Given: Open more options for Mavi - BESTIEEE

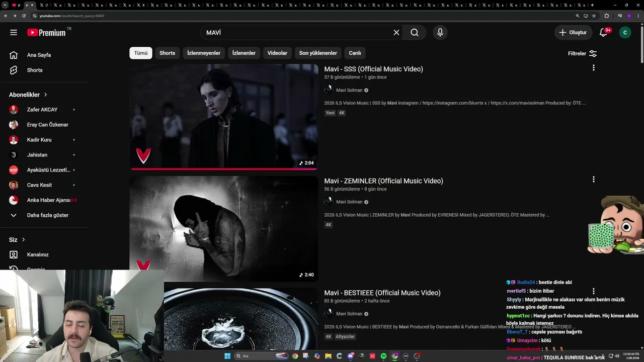Looking at the screenshot, I should coord(594,291).
